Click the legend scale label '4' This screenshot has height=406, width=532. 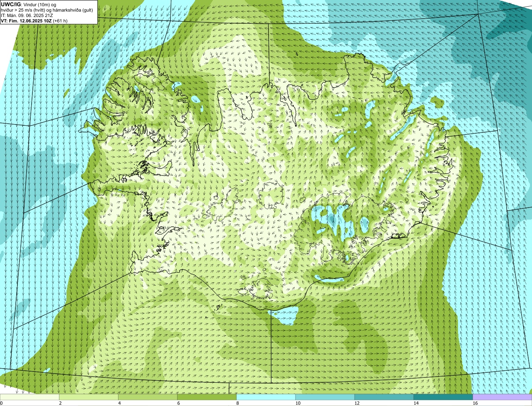[119, 403]
